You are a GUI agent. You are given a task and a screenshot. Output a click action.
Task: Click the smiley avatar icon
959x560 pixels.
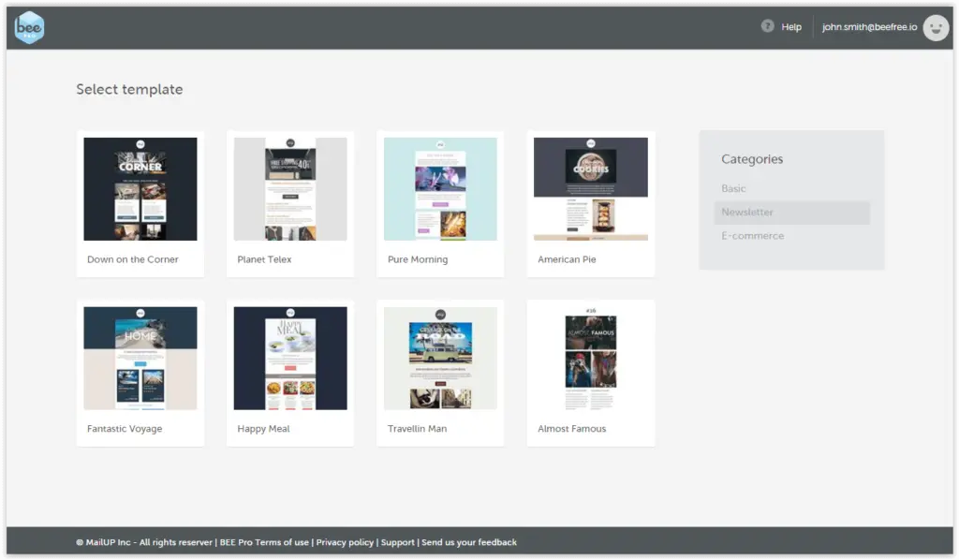(x=936, y=27)
